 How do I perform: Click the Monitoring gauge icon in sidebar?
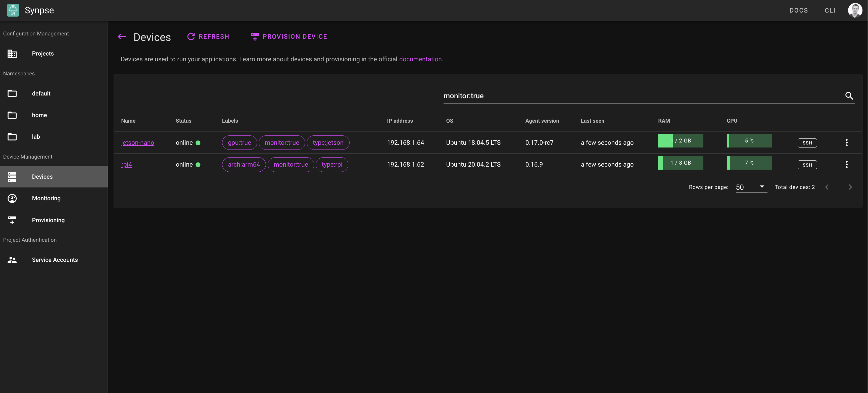click(12, 198)
